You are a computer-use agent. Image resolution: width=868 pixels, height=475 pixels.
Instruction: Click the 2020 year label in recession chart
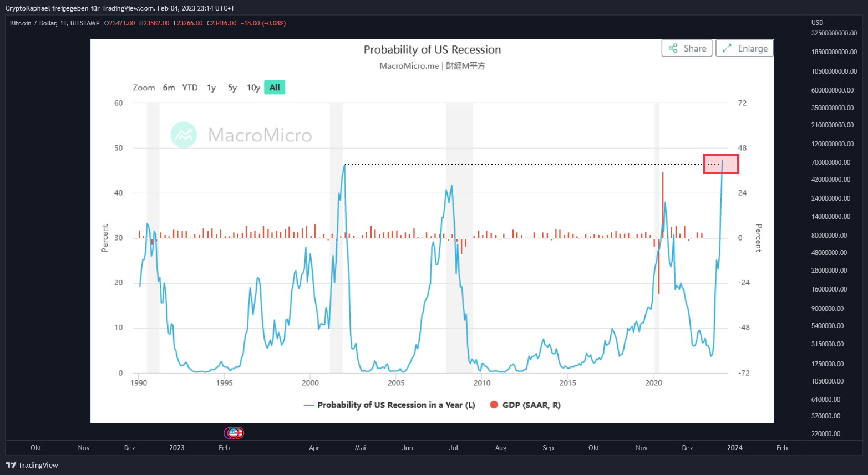click(x=653, y=383)
